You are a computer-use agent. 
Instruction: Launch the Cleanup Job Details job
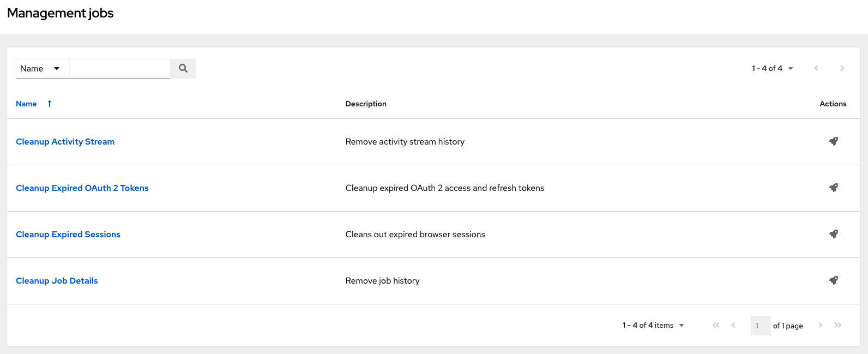(833, 280)
